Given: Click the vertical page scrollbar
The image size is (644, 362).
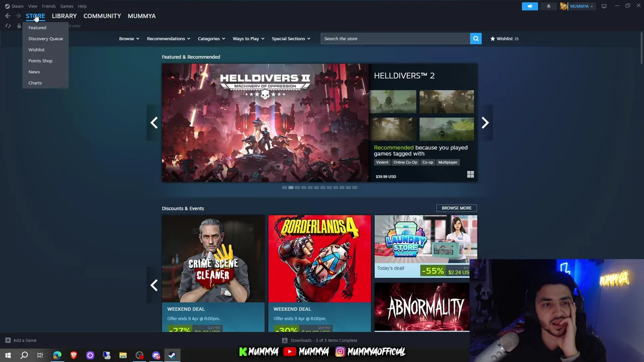Looking at the screenshot, I should coord(641,48).
